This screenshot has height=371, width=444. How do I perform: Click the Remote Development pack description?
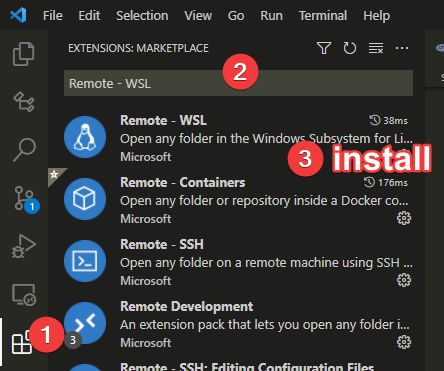(x=265, y=325)
